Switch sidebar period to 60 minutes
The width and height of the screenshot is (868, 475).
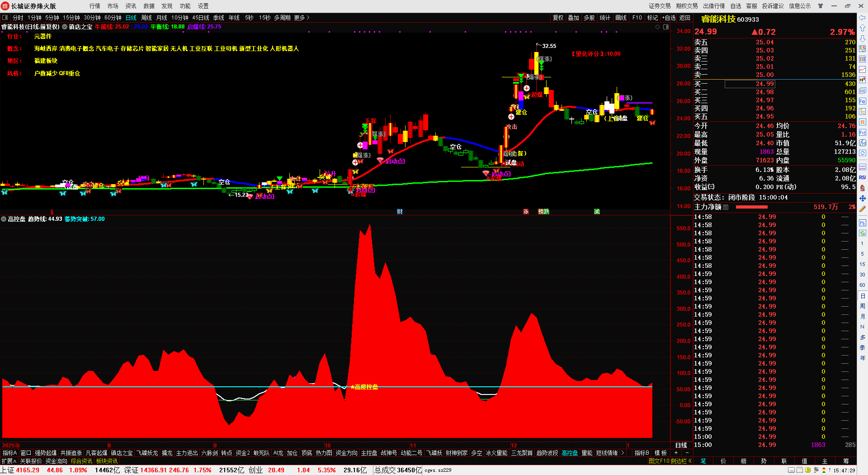(863, 285)
